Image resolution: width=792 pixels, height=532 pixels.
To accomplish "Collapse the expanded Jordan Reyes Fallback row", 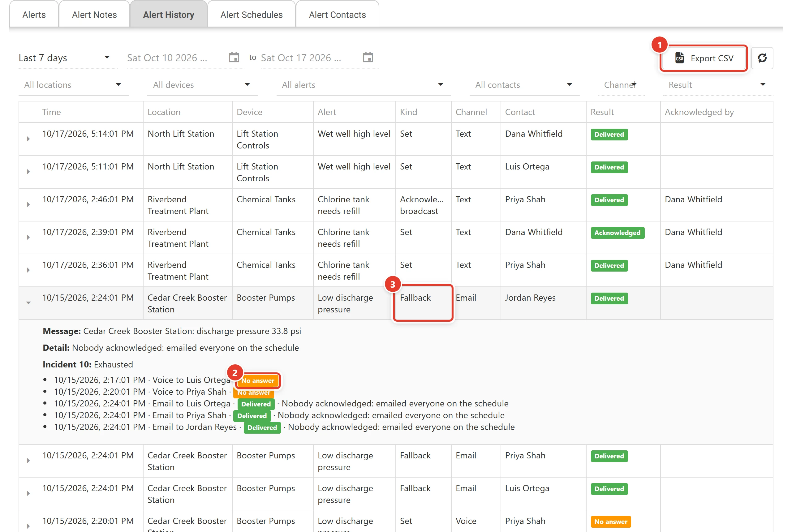I will pyautogui.click(x=28, y=302).
